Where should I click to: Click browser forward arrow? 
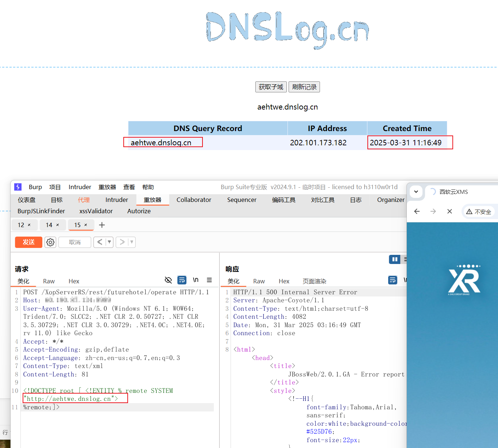(433, 211)
